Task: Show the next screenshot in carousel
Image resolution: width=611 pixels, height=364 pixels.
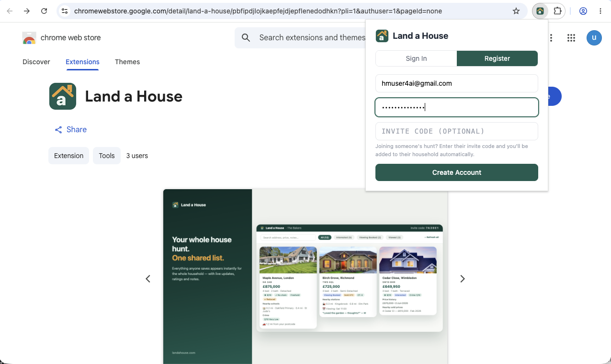Action: point(463,279)
